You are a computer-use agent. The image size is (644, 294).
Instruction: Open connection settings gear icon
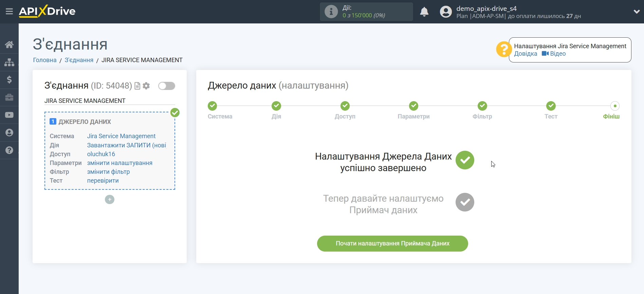tap(146, 86)
